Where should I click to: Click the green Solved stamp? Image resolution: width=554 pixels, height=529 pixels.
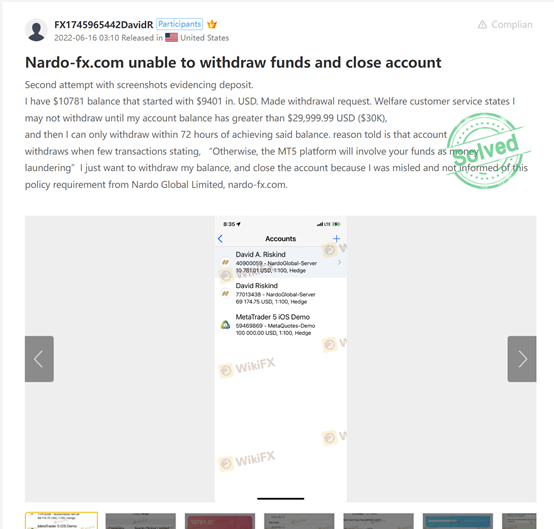(x=485, y=150)
